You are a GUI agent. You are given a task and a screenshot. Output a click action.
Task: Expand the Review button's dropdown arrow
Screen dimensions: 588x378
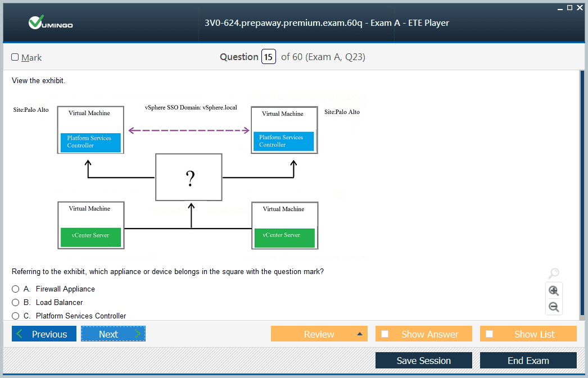(x=359, y=334)
